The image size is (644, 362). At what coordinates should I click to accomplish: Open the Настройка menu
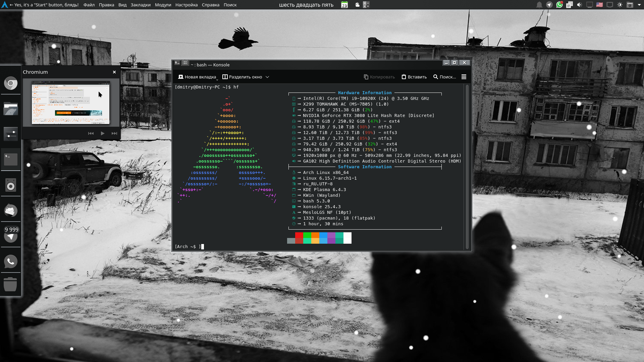coord(186,5)
